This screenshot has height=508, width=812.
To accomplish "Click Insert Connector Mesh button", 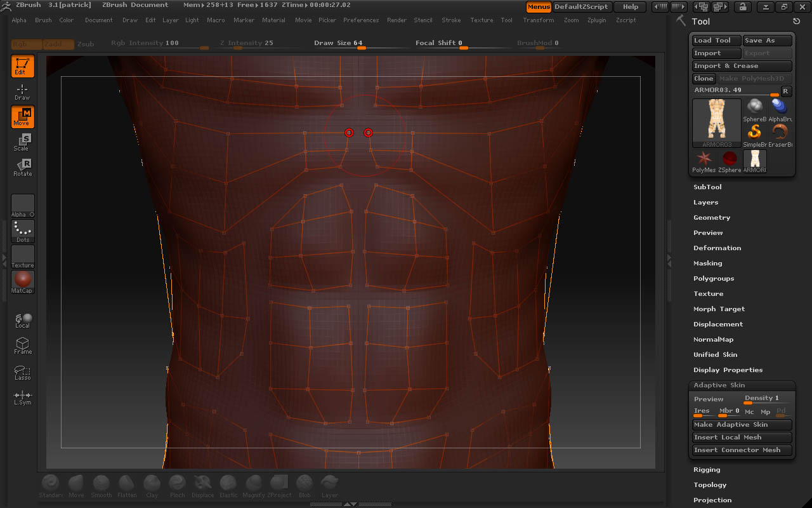I will click(x=742, y=450).
